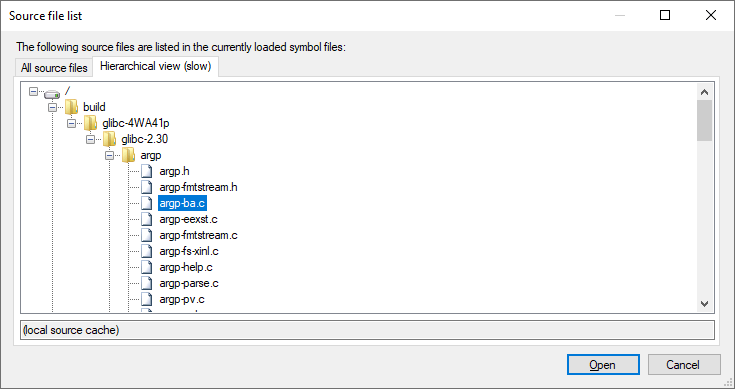Collapse the root / tree node
Image resolution: width=735 pixels, height=389 pixels.
click(x=33, y=91)
